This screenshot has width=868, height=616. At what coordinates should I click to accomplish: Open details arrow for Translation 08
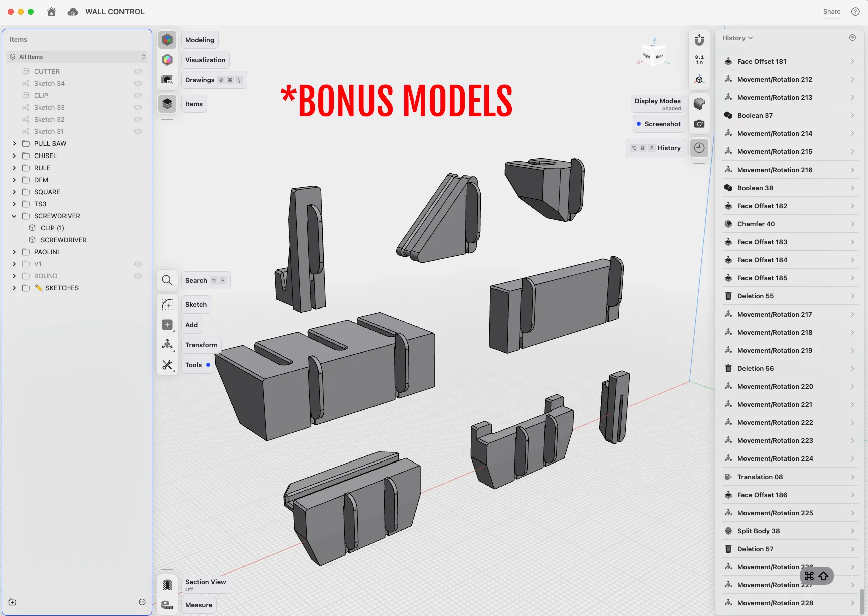[x=852, y=477]
